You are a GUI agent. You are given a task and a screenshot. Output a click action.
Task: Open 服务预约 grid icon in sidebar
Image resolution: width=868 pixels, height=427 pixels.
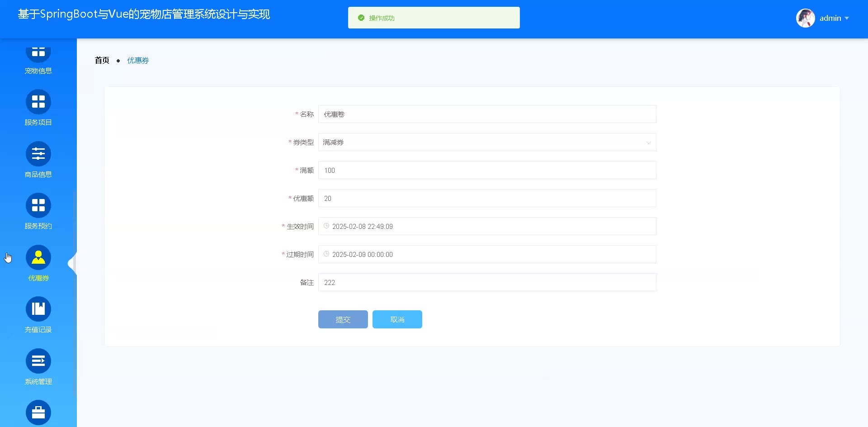[38, 205]
